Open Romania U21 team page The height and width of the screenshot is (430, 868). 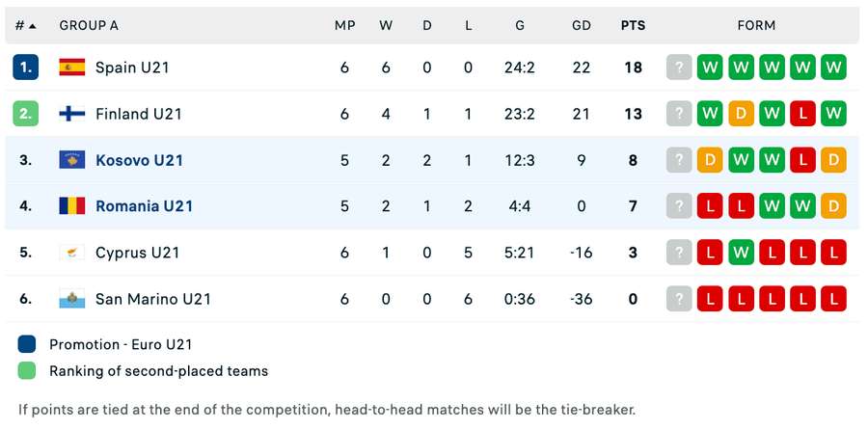click(144, 206)
